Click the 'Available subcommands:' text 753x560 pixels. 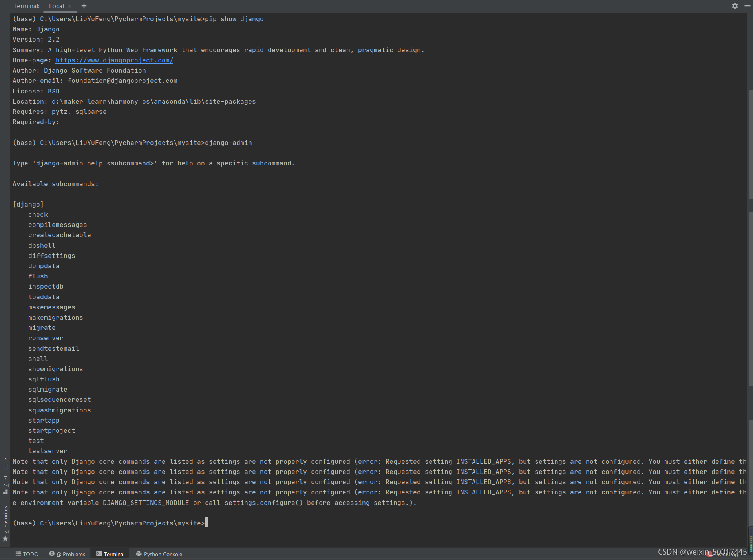(56, 184)
